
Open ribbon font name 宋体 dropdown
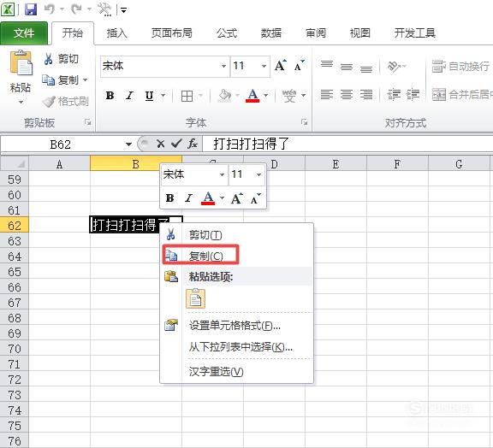pos(223,67)
